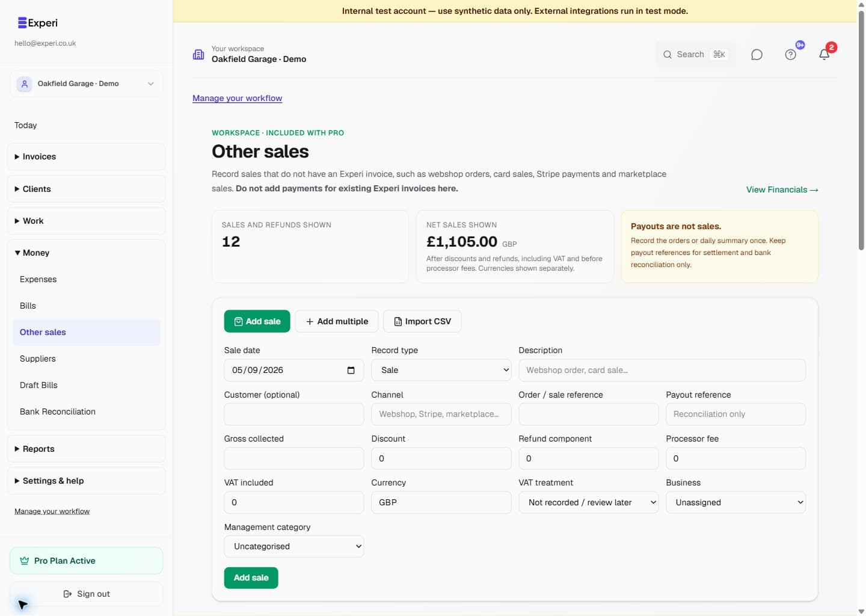Click the Sales and refunds shown count 12

pyautogui.click(x=231, y=242)
